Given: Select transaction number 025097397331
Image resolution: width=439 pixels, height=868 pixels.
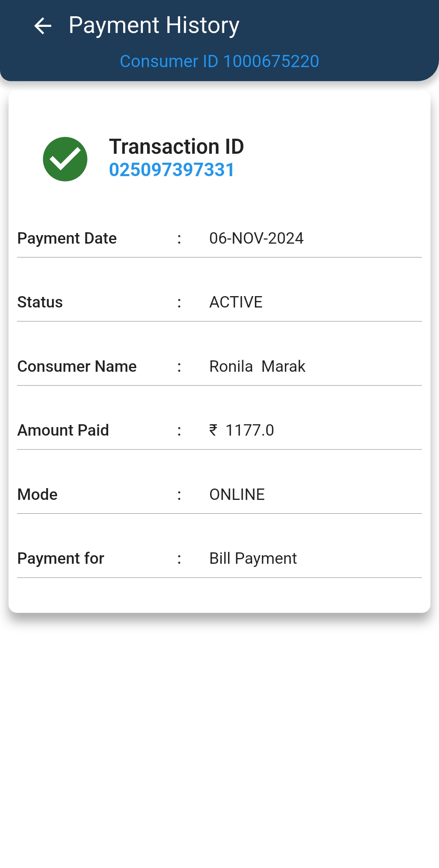Looking at the screenshot, I should pos(172,170).
